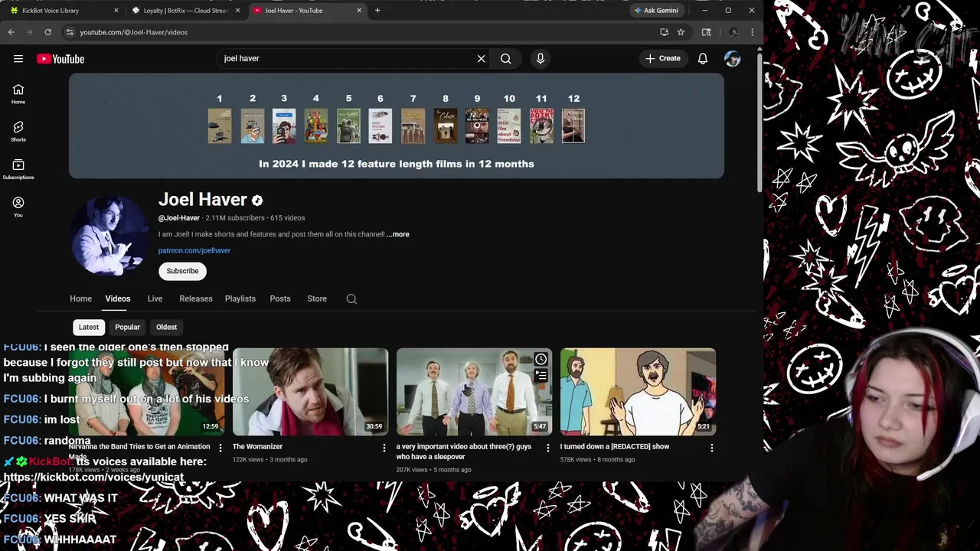Close the KickBot Voice Library tab
980x551 pixels.
116,11
